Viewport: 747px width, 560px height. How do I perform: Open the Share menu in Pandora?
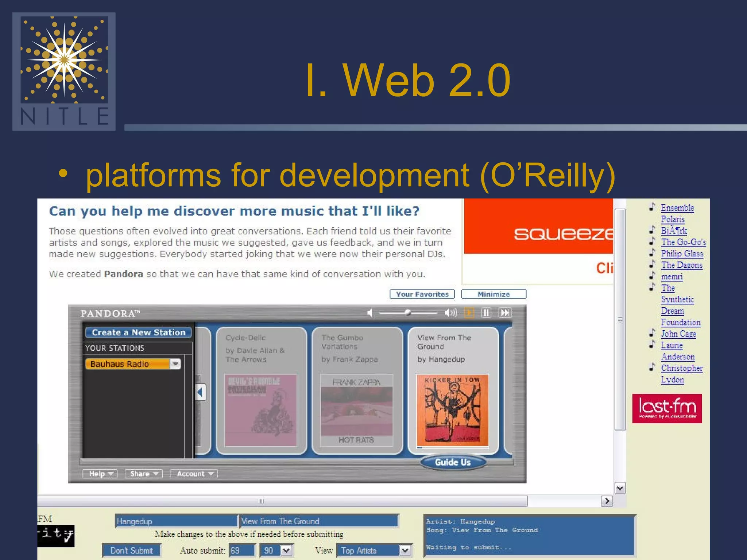tap(143, 474)
